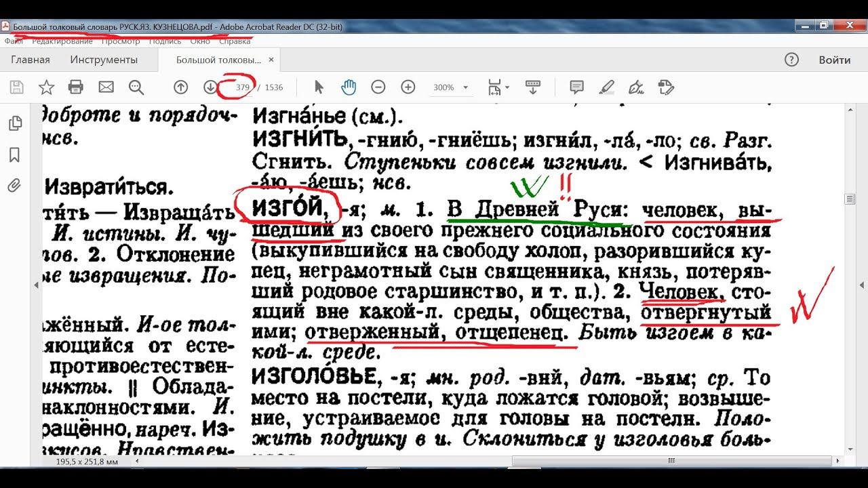Go to the previous page
Screen dimensions: 868x488
[180, 87]
